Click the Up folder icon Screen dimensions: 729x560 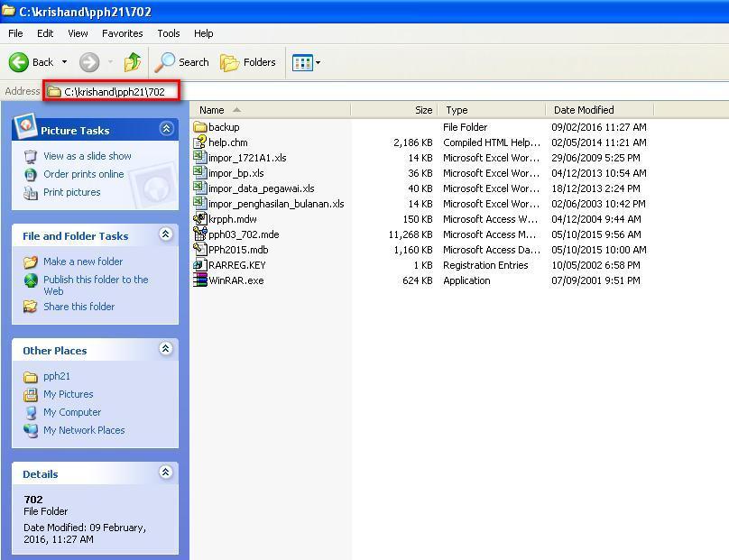pyautogui.click(x=133, y=62)
